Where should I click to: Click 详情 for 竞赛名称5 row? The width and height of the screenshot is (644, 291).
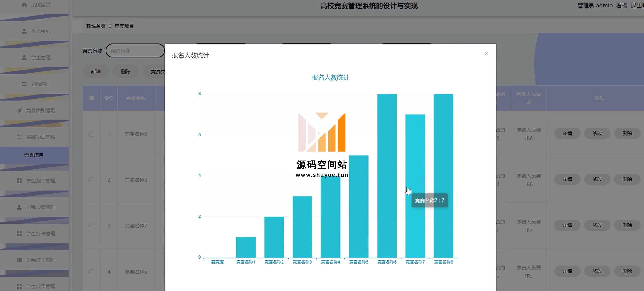[x=567, y=271]
